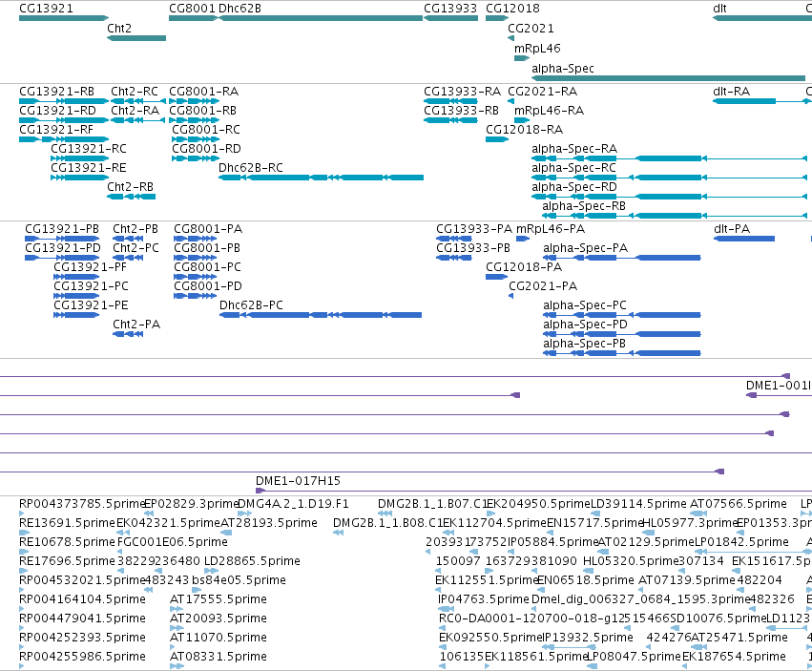Click protein CG2021-PA
The image size is (812, 671).
[x=511, y=296]
